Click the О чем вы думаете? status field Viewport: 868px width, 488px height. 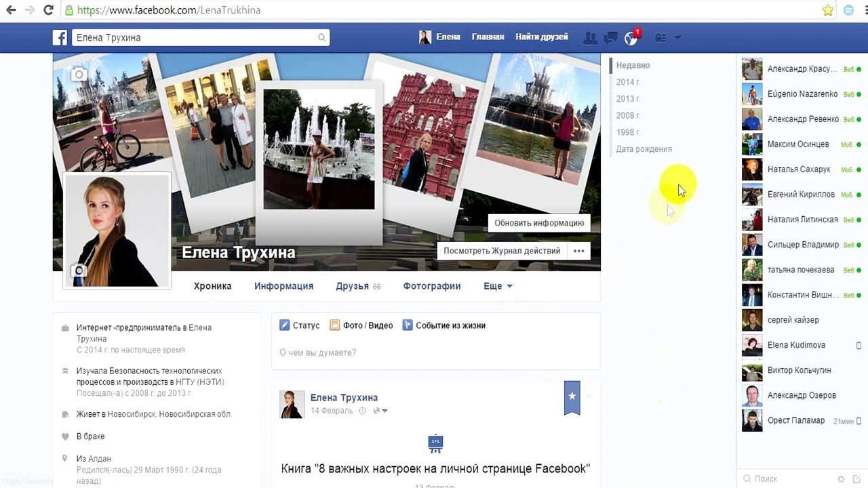coord(435,352)
